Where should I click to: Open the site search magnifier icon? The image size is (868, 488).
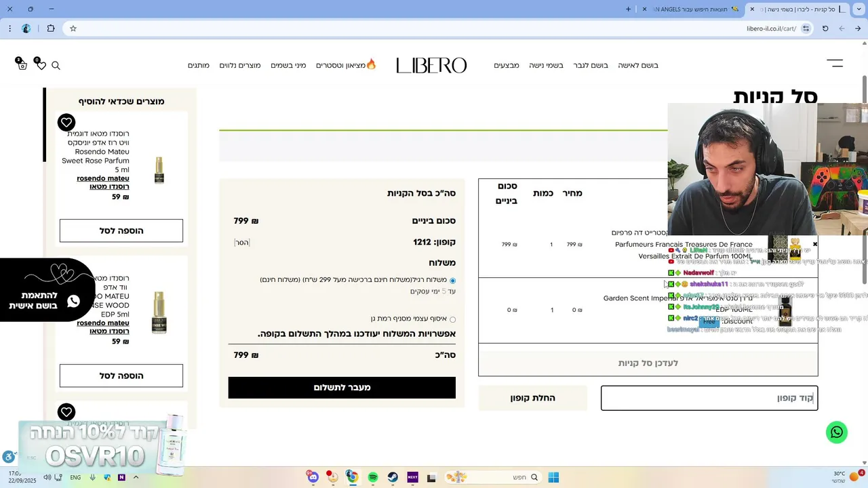[56, 65]
